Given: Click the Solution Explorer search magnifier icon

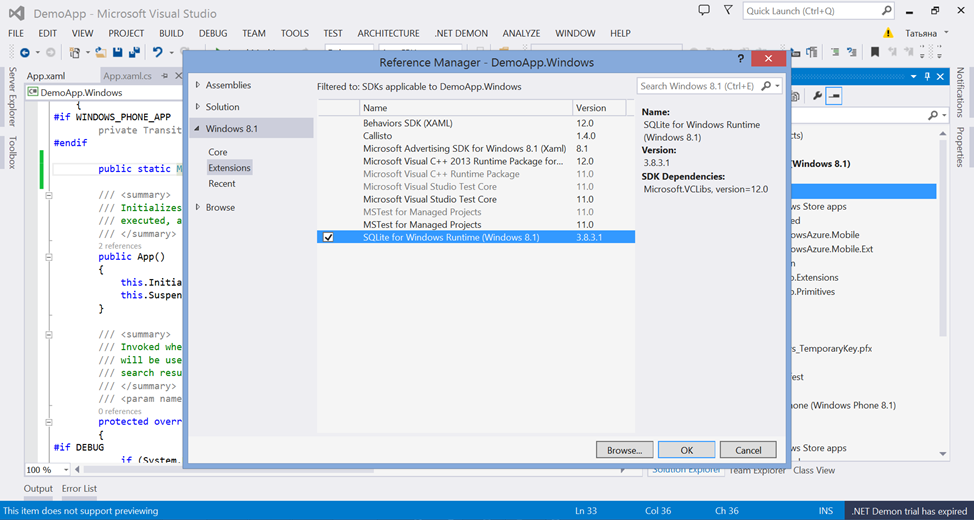Looking at the screenshot, I should pos(933,116).
